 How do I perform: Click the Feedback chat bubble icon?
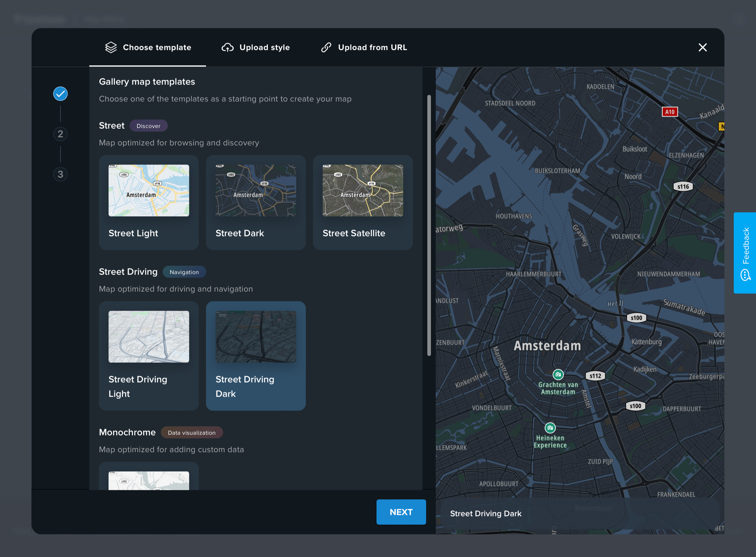click(x=745, y=275)
